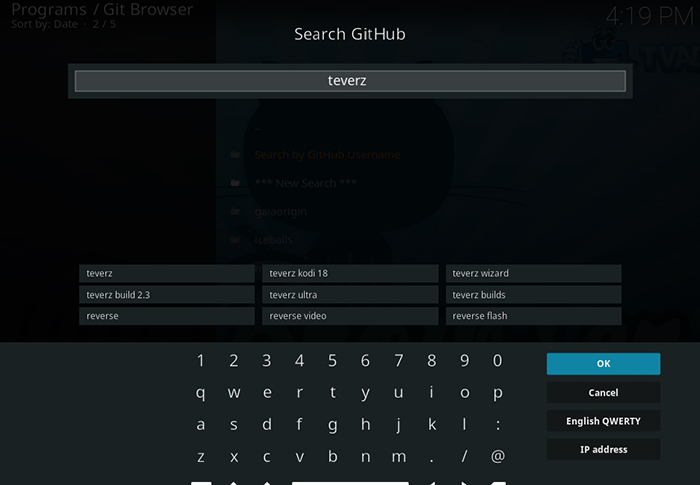Hit the q key on keyboard
Screen dimensions: 700x485
[x=201, y=393]
